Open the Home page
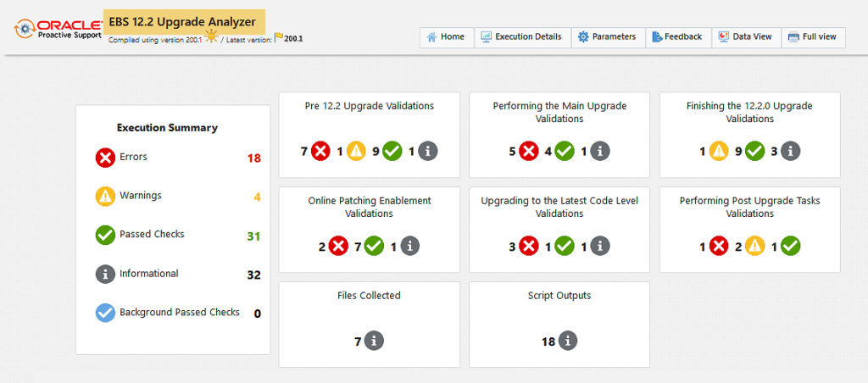 (x=447, y=37)
